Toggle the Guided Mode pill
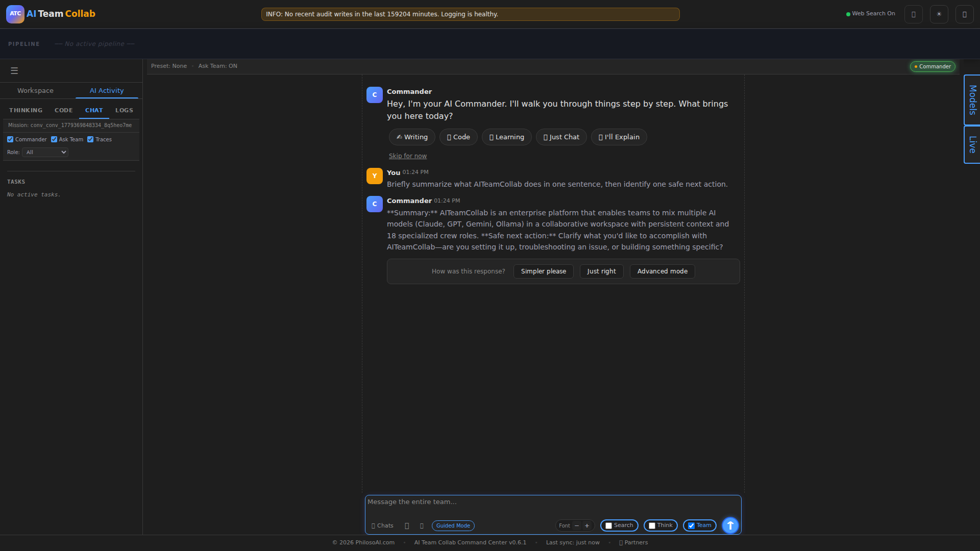The width and height of the screenshot is (980, 551). click(x=453, y=526)
